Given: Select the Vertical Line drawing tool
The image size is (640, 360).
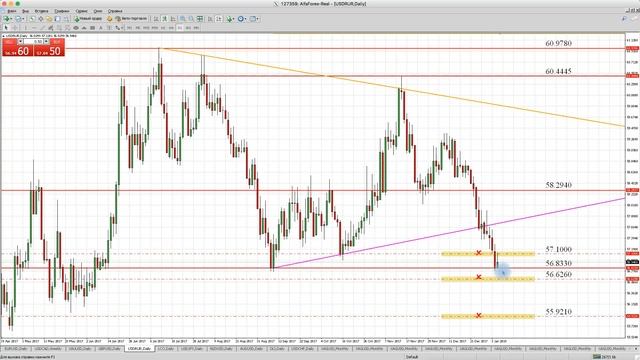Looking at the screenshot, I should (26, 28).
